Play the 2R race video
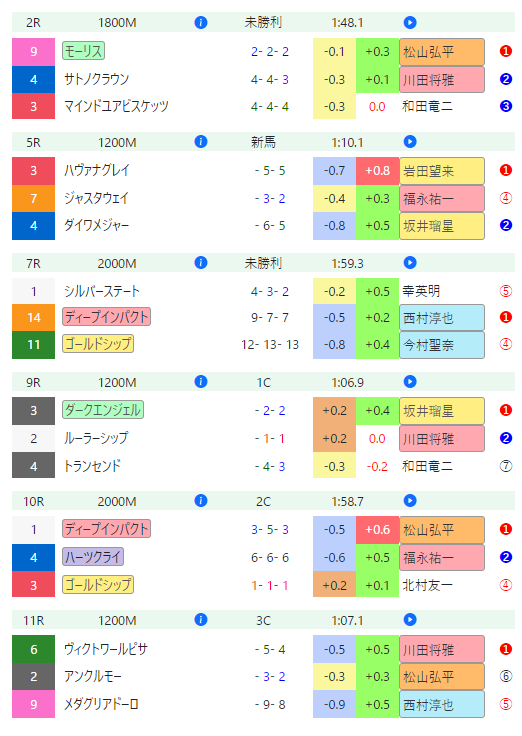This screenshot has height=736, width=522. click(x=410, y=22)
